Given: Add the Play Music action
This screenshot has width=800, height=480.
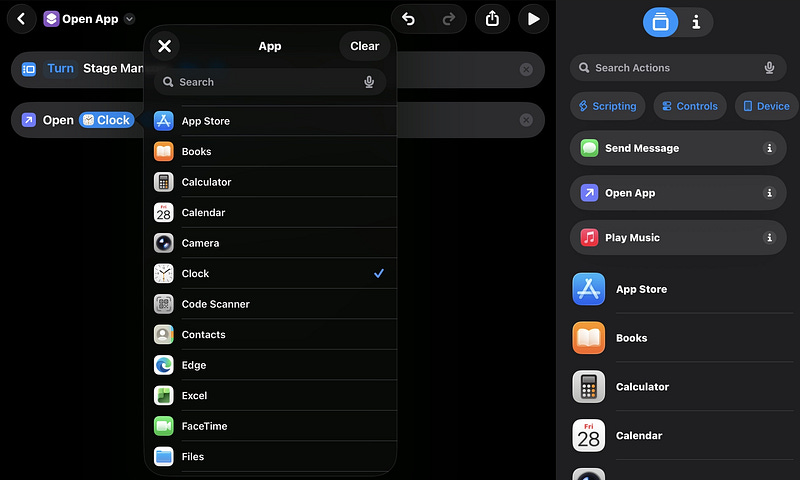Looking at the screenshot, I should point(678,238).
